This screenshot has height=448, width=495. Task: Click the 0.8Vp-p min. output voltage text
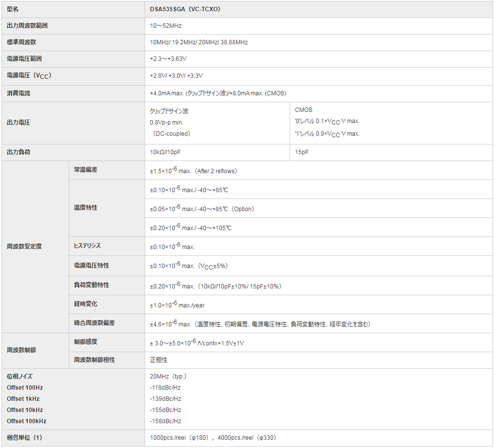pyautogui.click(x=166, y=123)
